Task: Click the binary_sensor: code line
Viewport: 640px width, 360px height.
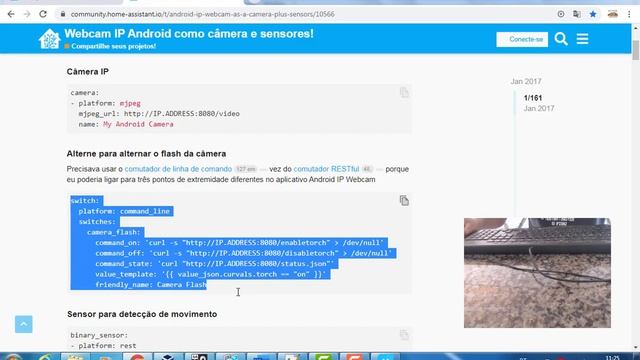Action: coord(99,335)
